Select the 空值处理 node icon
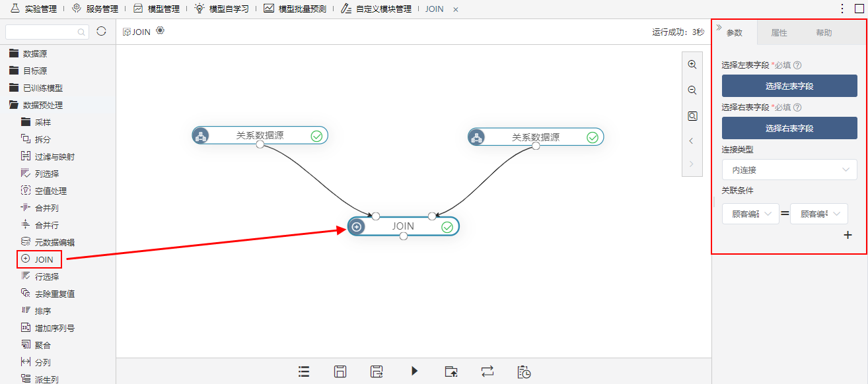This screenshot has width=868, height=384. tap(26, 191)
